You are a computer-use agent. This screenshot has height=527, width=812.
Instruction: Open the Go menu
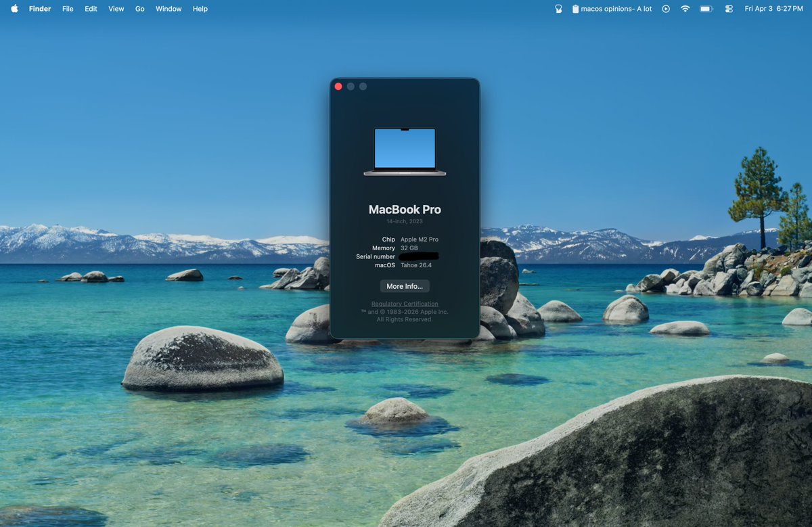(140, 9)
